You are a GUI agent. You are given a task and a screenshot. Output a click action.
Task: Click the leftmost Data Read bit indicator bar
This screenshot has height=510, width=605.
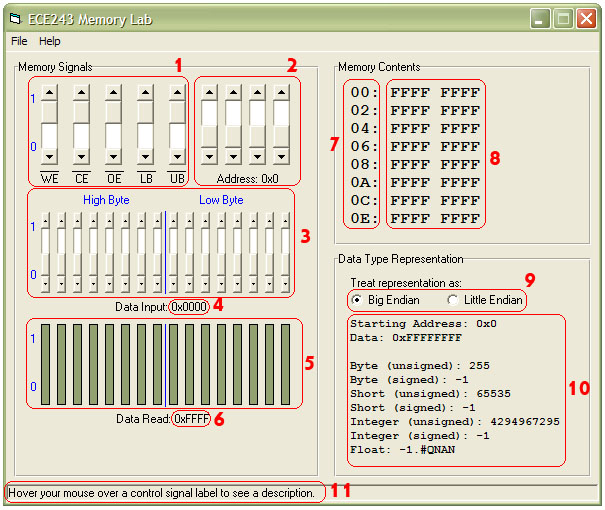tap(46, 364)
